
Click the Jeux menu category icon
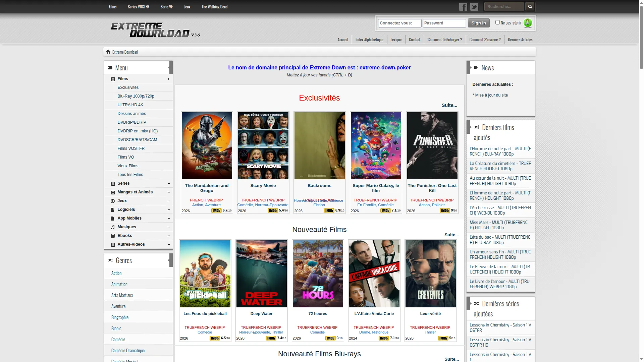113,201
